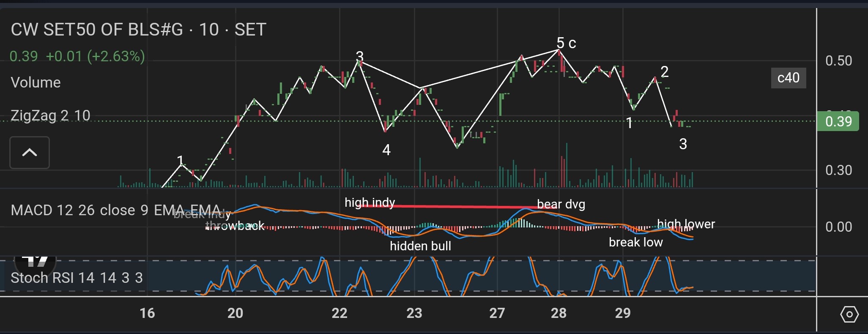Viewport: 868px width, 334px height.
Task: Click the 0.50 price axis label
Action: point(839,60)
